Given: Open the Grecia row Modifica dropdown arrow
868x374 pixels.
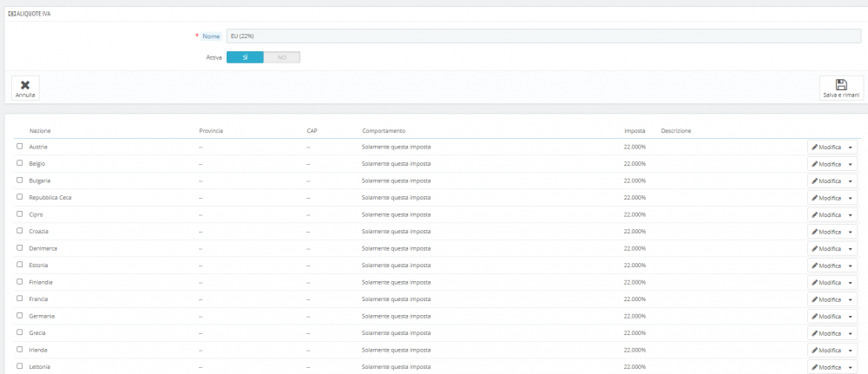Looking at the screenshot, I should point(851,333).
